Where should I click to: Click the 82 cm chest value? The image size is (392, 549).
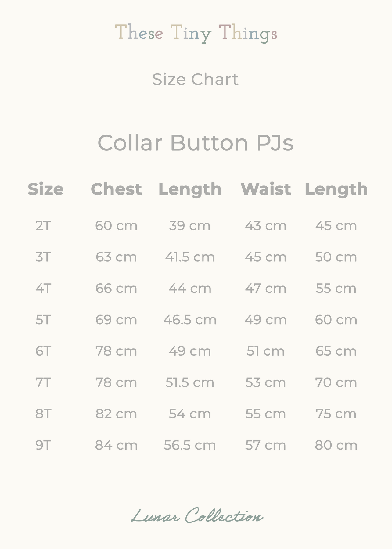(x=116, y=414)
